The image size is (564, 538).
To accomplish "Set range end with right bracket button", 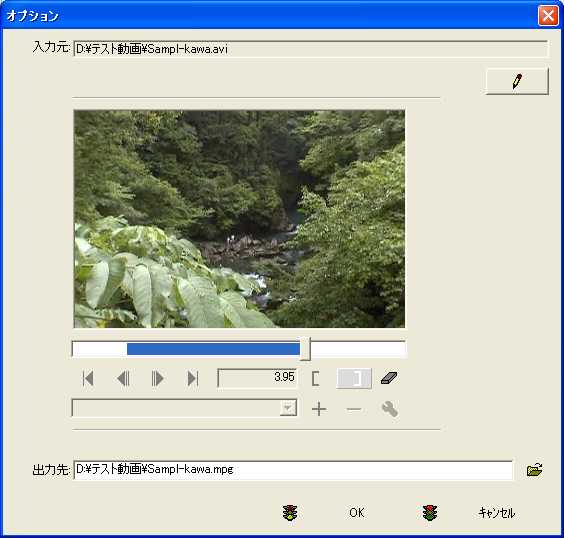I will pyautogui.click(x=354, y=378).
